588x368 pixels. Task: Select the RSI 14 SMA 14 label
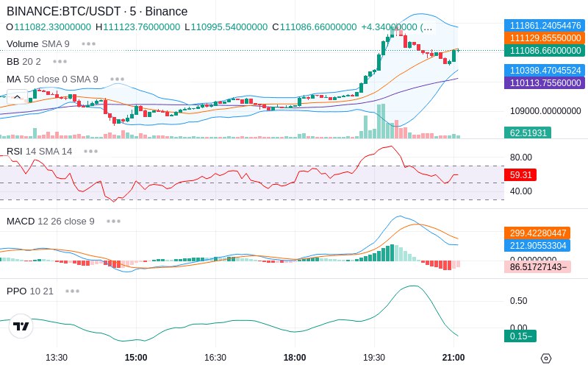click(40, 152)
